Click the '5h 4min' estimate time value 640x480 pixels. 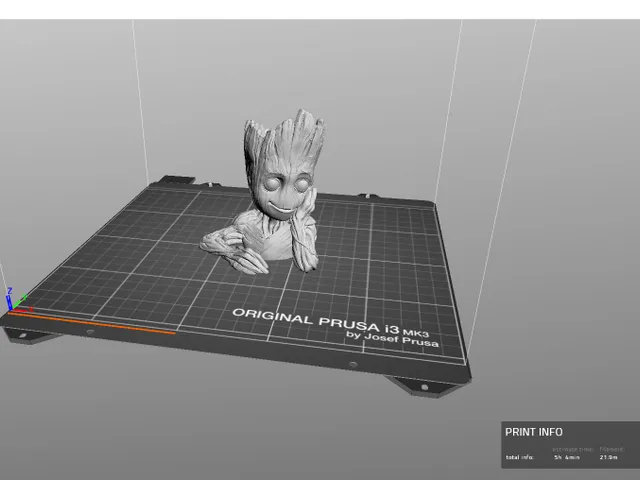[x=567, y=457]
